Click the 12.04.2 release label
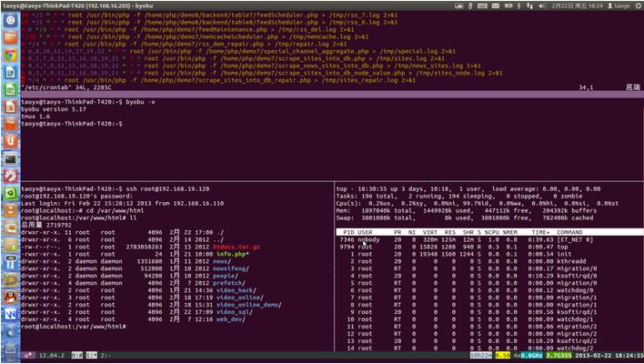This screenshot has width=644, height=364. (x=51, y=355)
